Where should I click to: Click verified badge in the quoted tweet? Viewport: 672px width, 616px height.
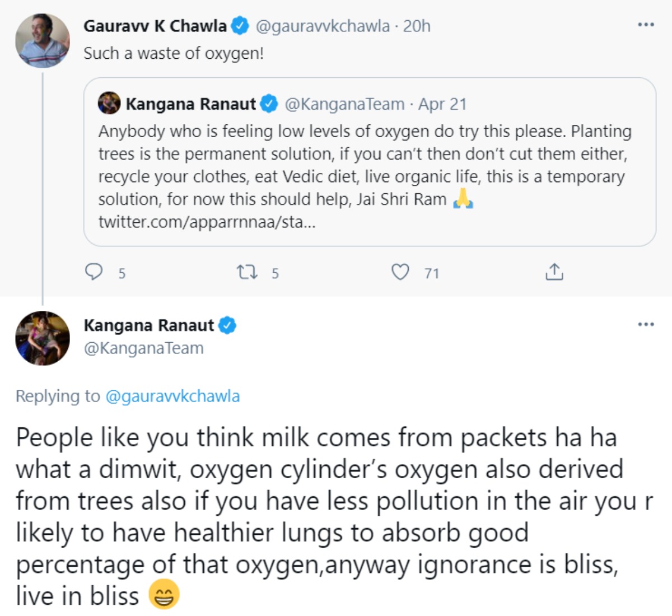[x=269, y=104]
